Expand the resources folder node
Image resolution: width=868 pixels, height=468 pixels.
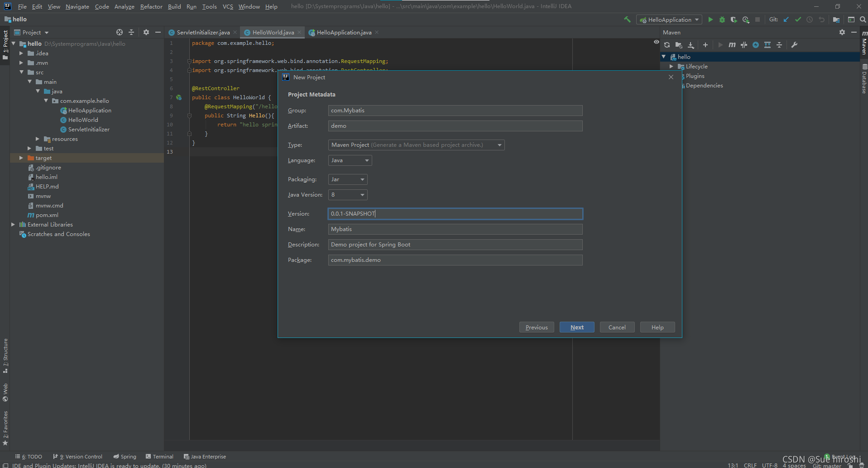tap(38, 139)
